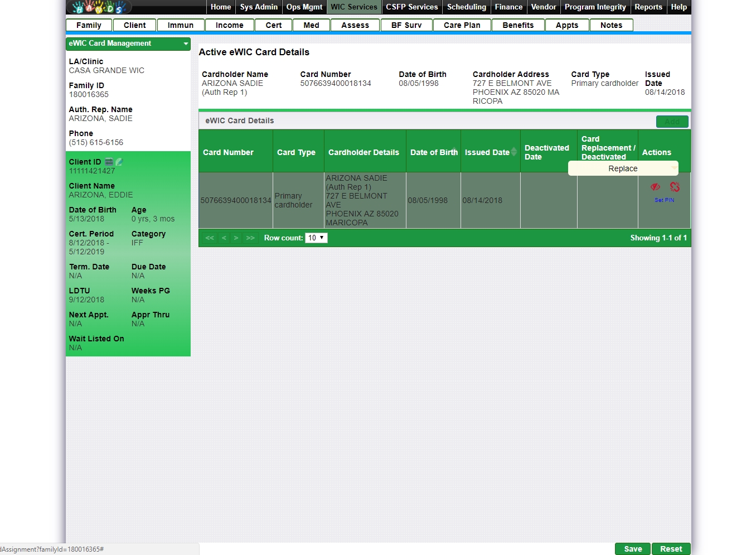Image resolution: width=756 pixels, height=555 pixels.
Task: Switch to the Benefits tab
Action: tap(518, 25)
